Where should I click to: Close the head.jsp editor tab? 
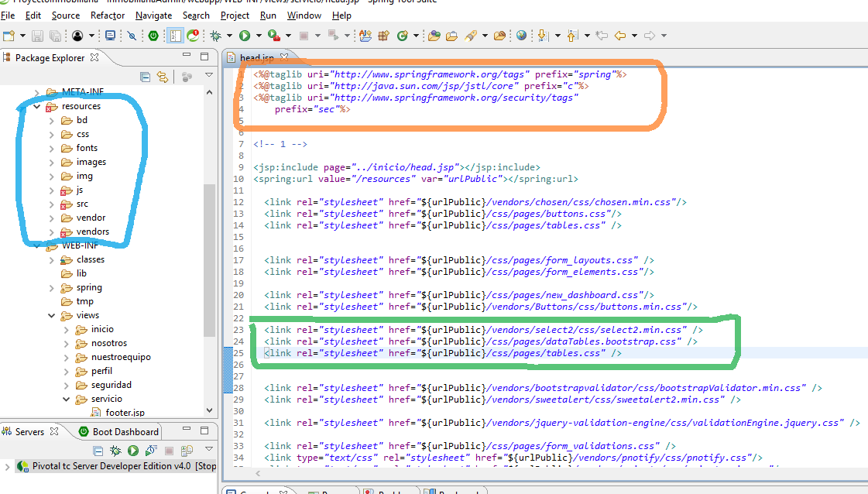(284, 57)
